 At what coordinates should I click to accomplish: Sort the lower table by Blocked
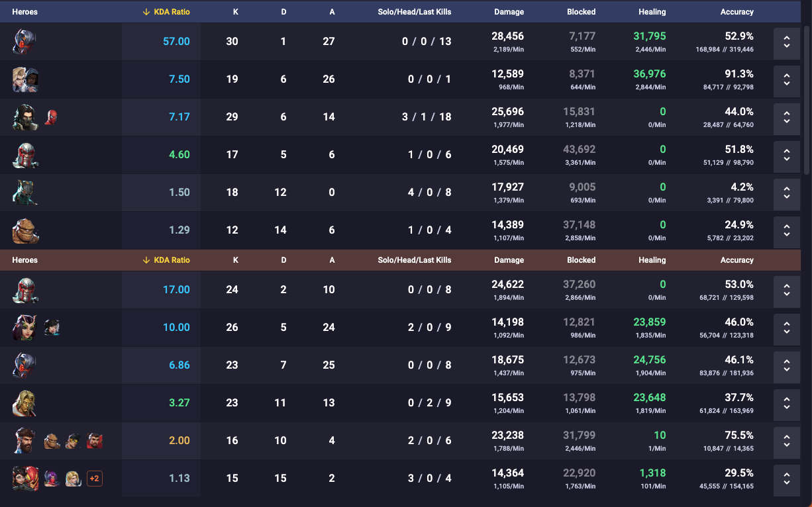point(582,260)
